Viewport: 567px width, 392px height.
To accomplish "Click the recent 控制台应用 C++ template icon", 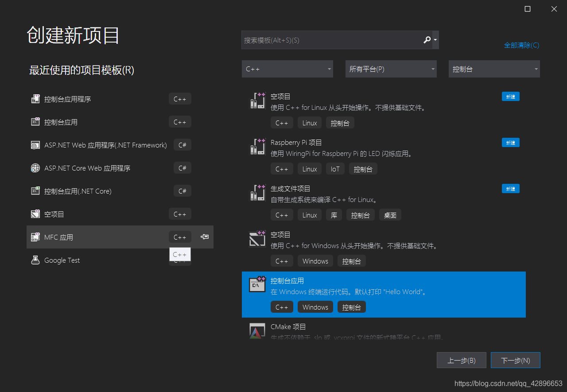I will coord(35,122).
